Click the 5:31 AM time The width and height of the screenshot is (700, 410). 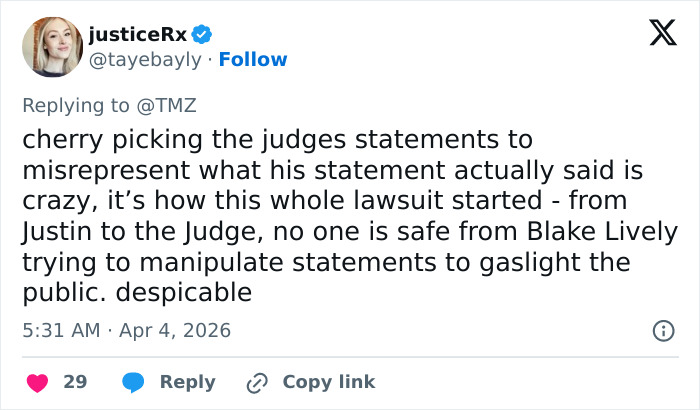(x=62, y=329)
